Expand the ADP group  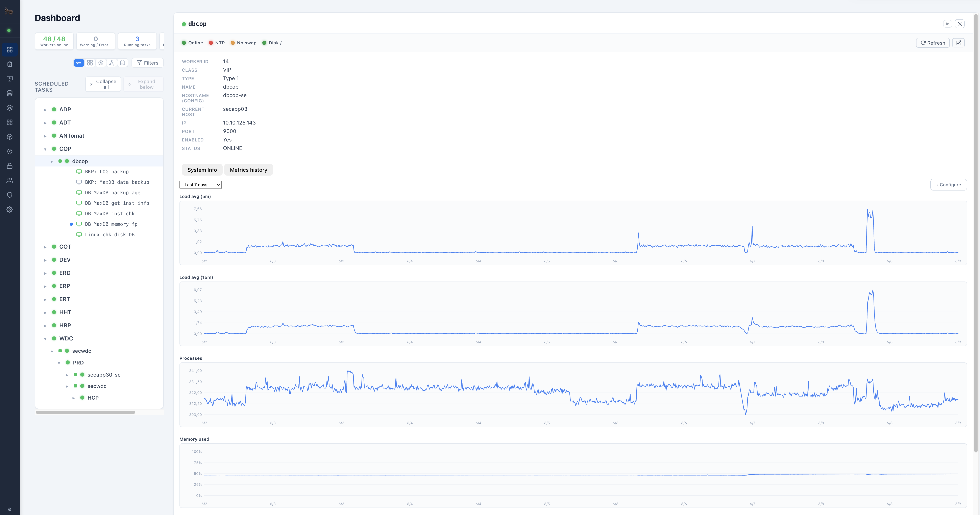click(45, 110)
